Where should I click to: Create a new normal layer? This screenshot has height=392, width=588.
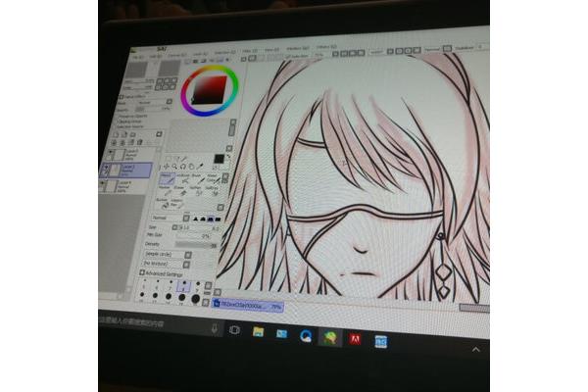[116, 134]
